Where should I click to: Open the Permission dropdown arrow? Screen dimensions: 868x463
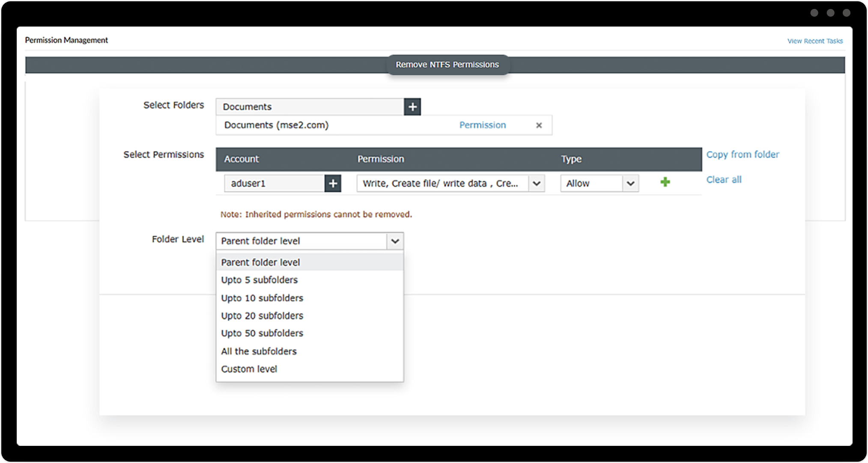pyautogui.click(x=536, y=184)
